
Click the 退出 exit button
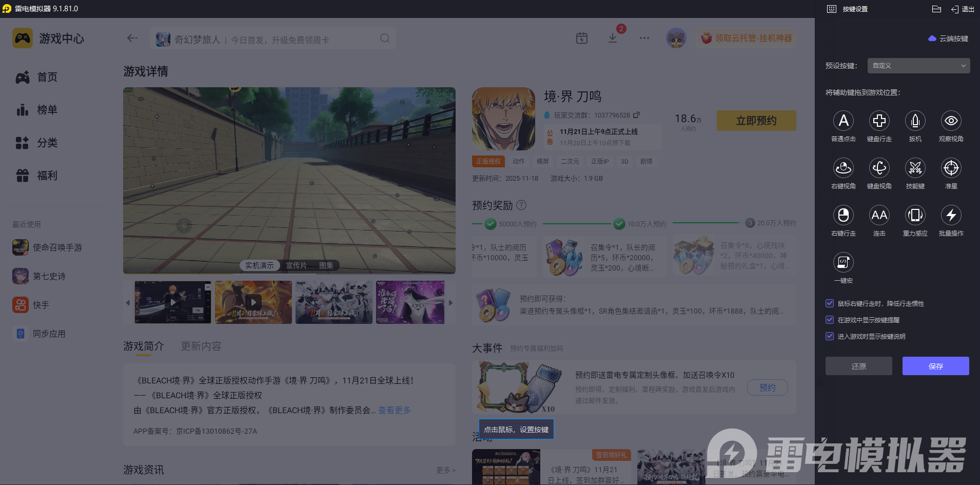coord(963,9)
